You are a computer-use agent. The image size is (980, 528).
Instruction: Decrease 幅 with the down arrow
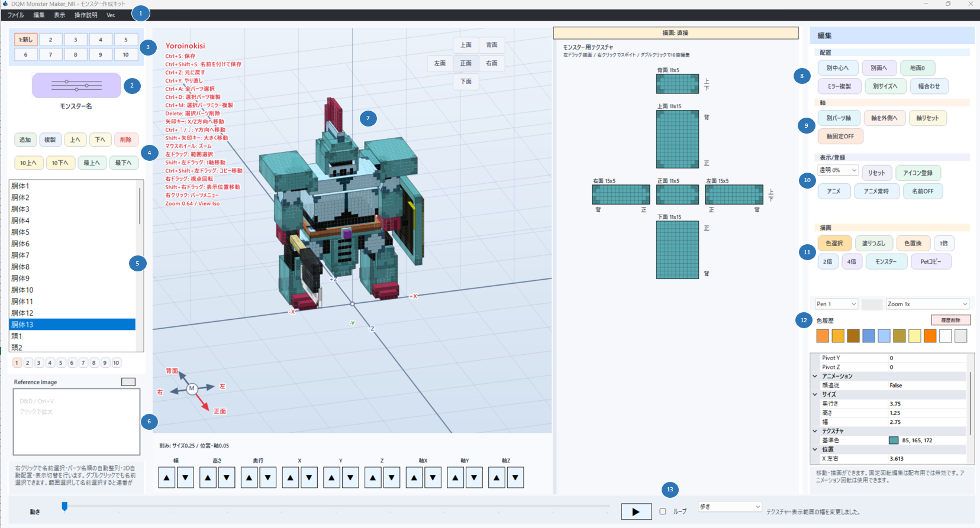point(186,478)
